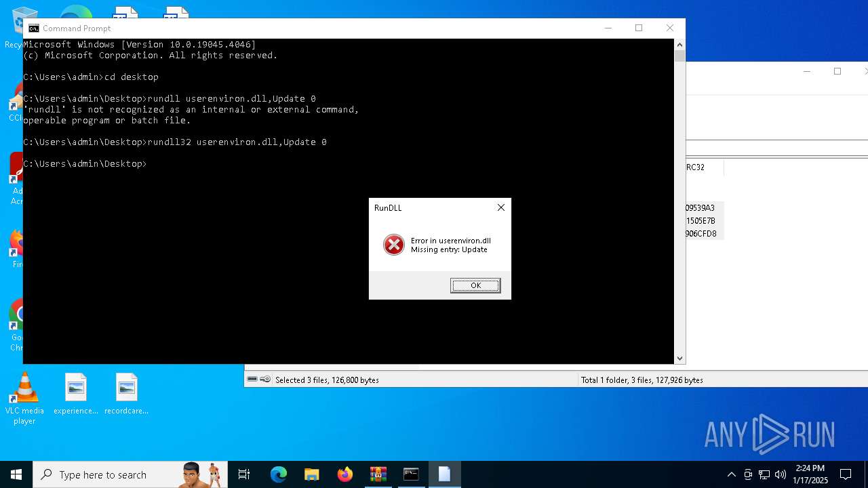The width and height of the screenshot is (868, 488).
Task: Click the drive icon in WinRAR status bar
Action: pyautogui.click(x=252, y=380)
